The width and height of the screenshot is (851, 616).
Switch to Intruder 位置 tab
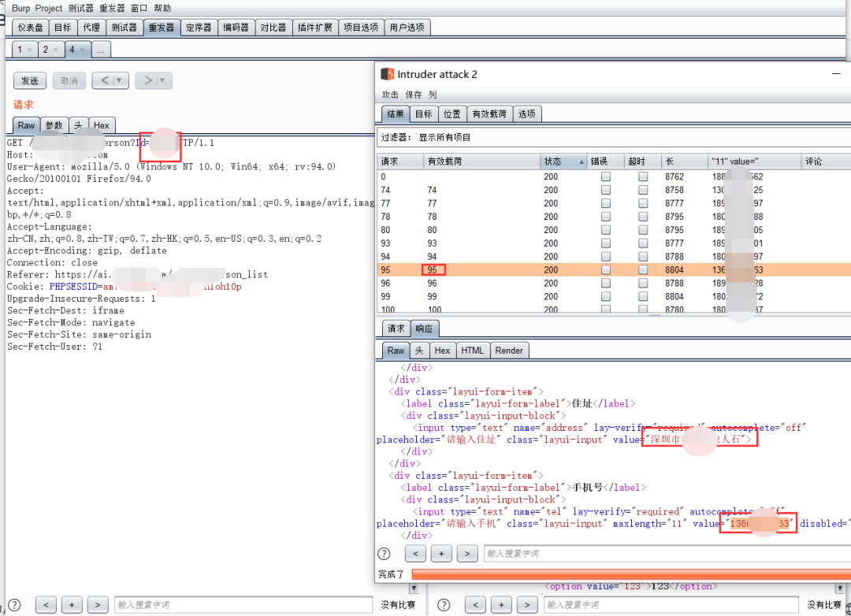[452, 114]
